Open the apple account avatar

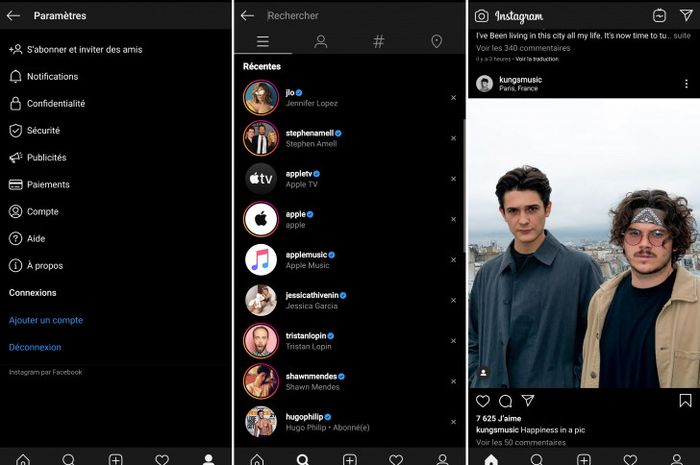click(261, 219)
